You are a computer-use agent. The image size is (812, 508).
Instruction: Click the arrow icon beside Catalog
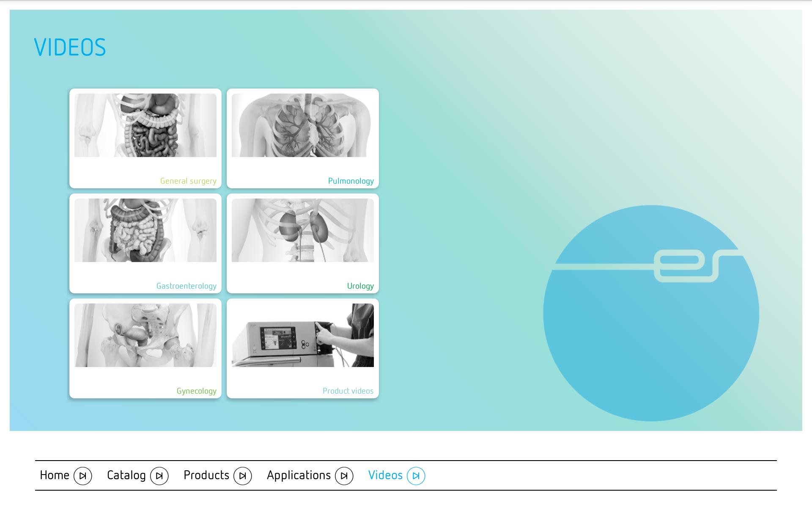click(159, 476)
